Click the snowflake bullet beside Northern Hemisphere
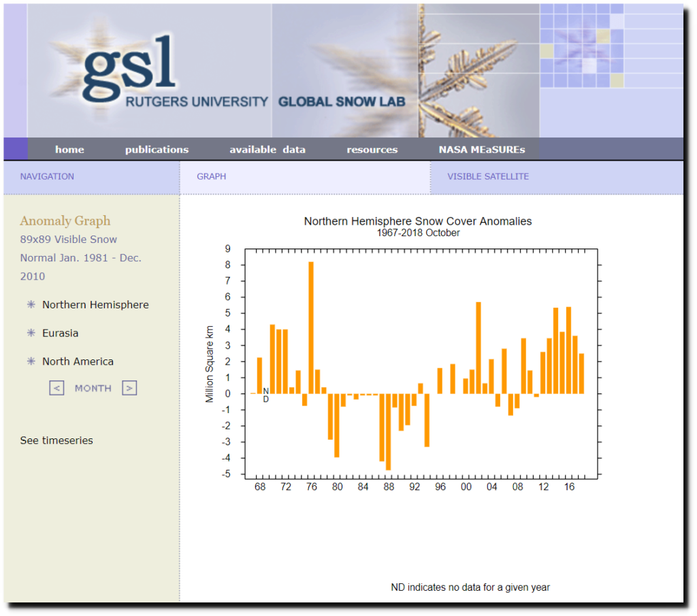 31,305
